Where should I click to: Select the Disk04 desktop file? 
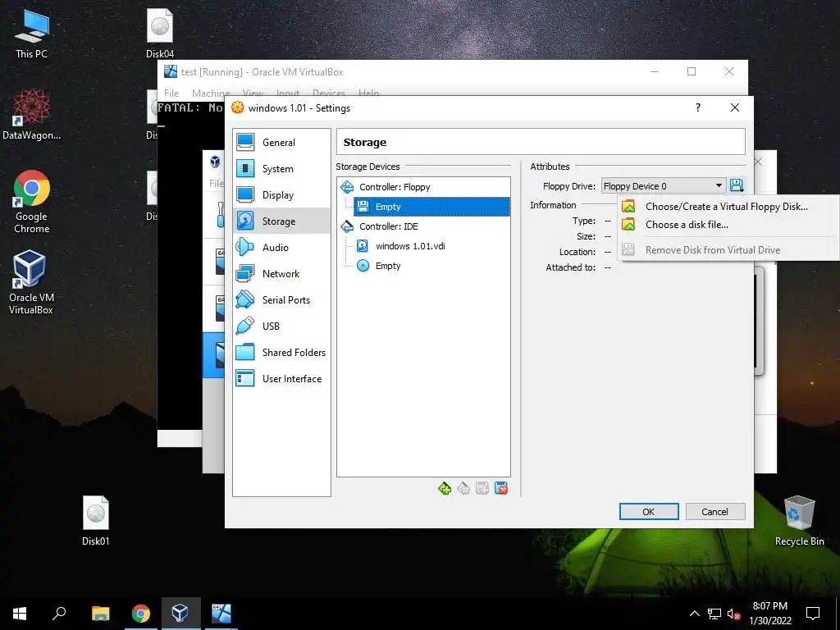click(160, 34)
